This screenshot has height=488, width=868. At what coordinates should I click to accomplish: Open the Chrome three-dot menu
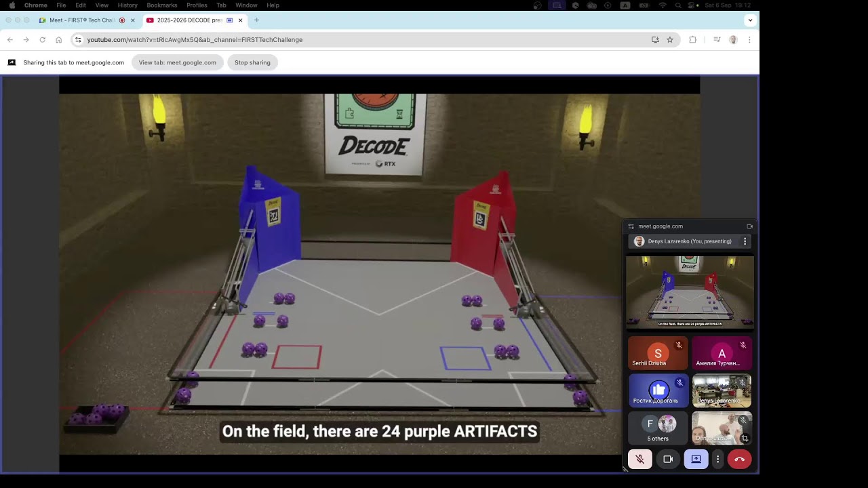749,40
